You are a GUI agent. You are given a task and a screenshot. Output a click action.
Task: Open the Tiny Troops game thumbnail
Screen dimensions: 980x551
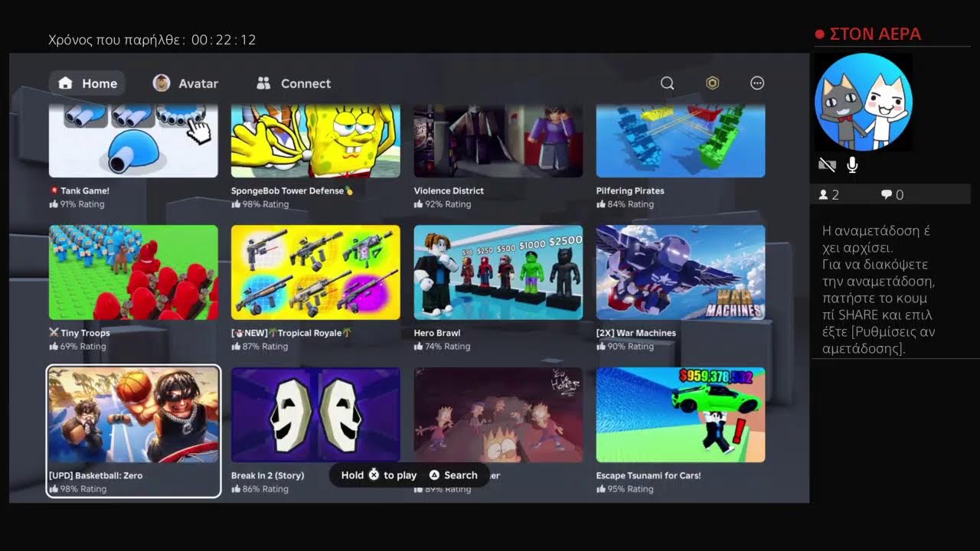point(133,272)
